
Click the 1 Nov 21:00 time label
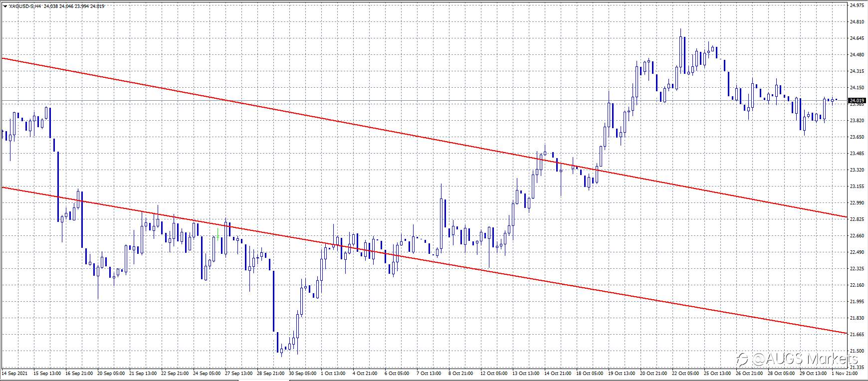[x=845, y=373]
